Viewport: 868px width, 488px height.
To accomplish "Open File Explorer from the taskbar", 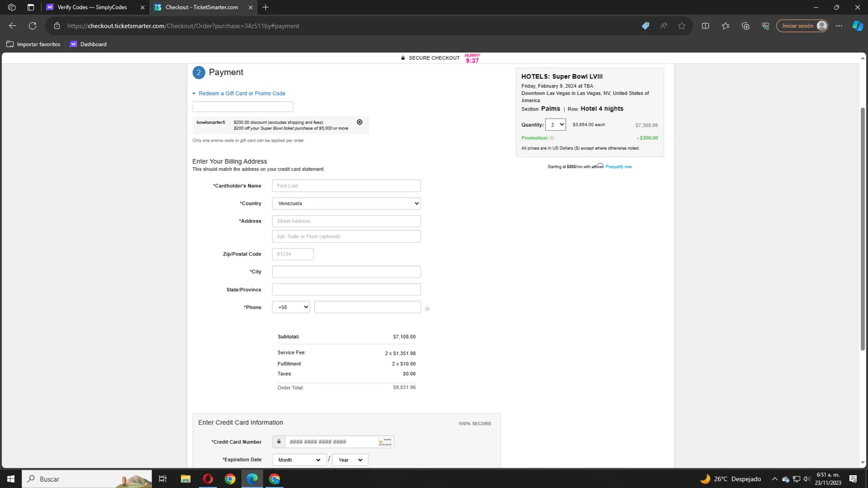I will (x=186, y=479).
